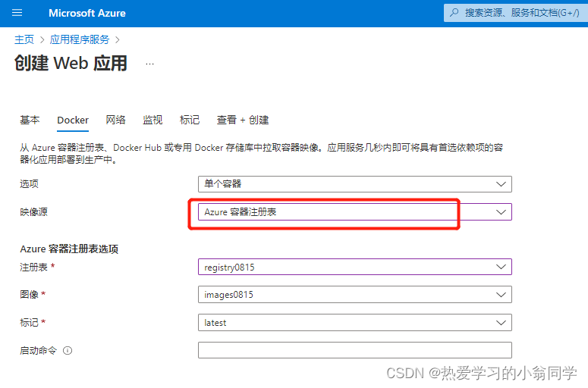Switch to the 标记 tab
588x388 pixels.
coord(190,120)
